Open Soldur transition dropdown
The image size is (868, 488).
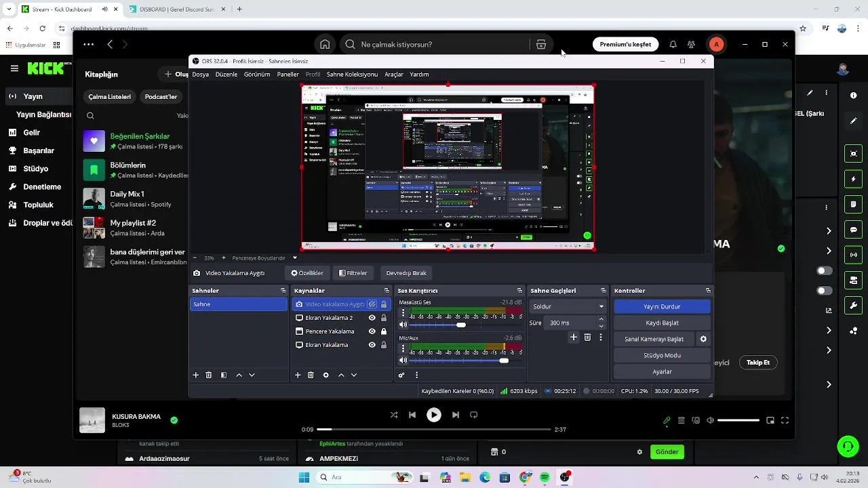click(568, 306)
